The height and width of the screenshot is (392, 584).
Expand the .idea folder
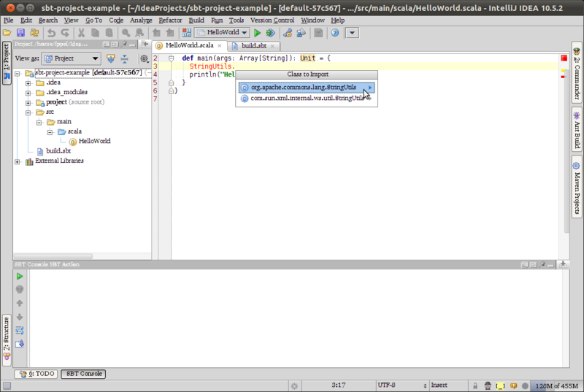tap(28, 83)
